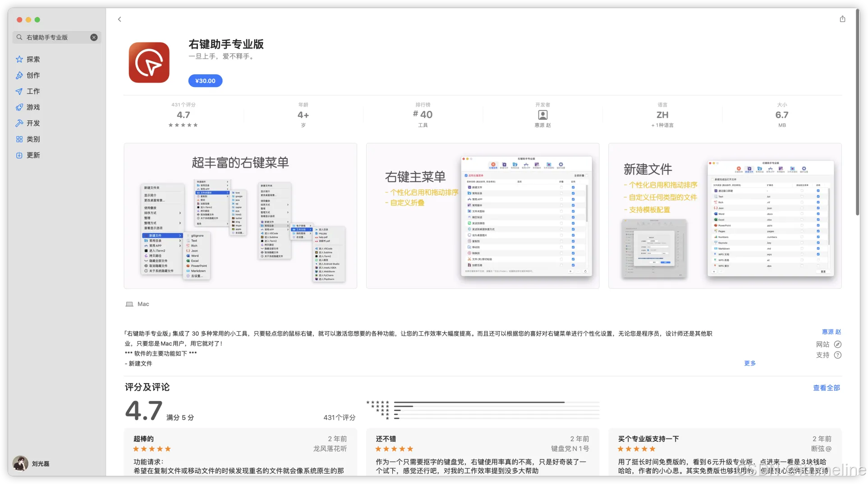Click the five-star rating distribution bar
868x484 pixels.
tap(496, 402)
